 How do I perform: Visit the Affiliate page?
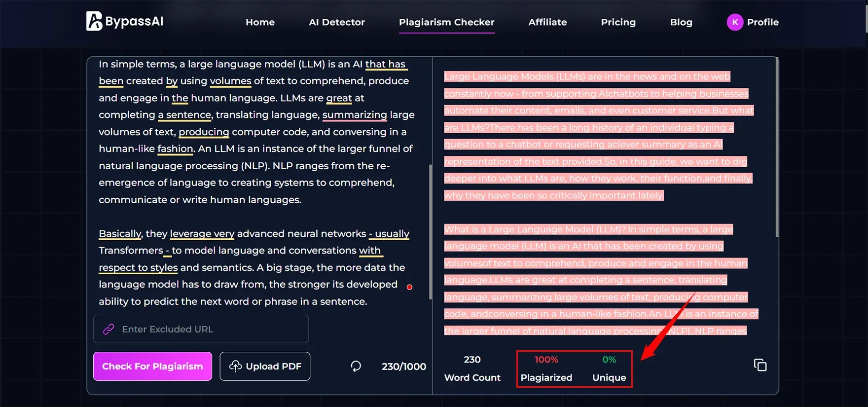[x=547, y=22]
